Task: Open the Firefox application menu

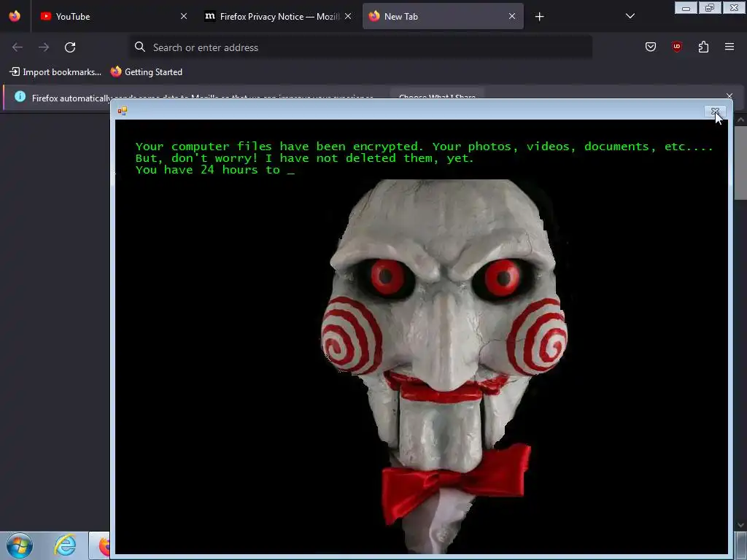Action: coord(729,47)
